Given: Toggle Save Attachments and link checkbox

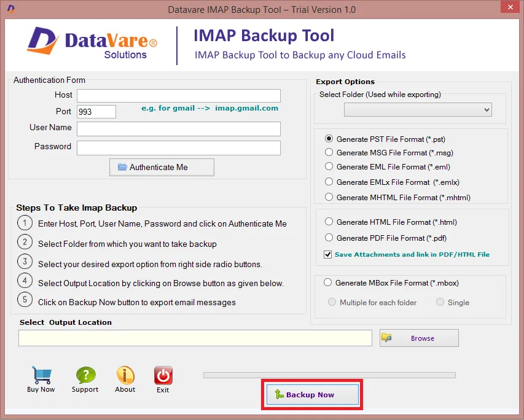Looking at the screenshot, I should point(328,254).
